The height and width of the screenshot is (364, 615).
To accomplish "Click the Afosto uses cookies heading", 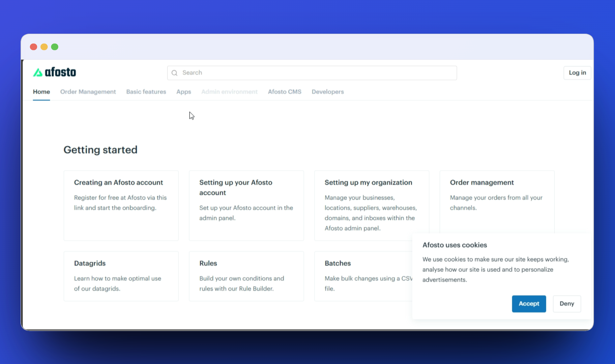I will (455, 245).
